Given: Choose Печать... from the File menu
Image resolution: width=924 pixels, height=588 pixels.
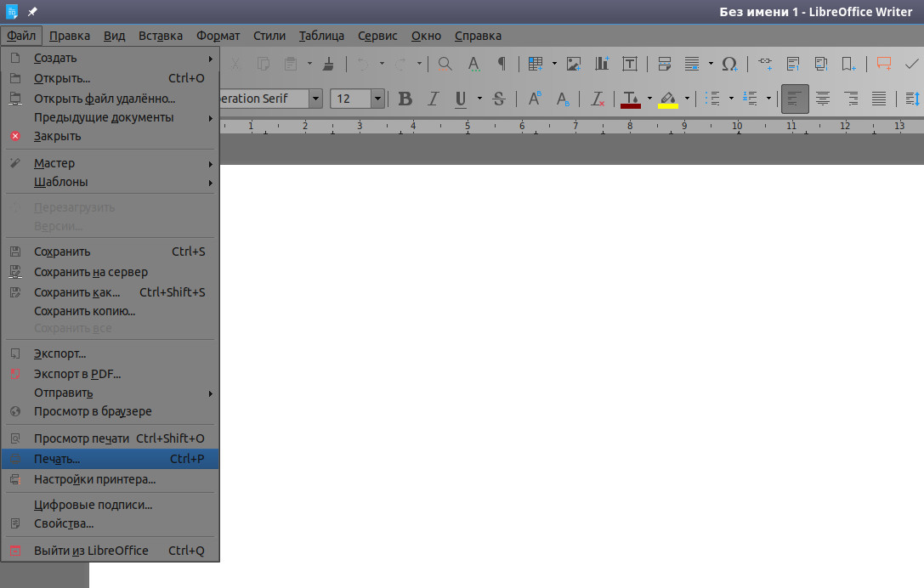Looking at the screenshot, I should (x=111, y=459).
